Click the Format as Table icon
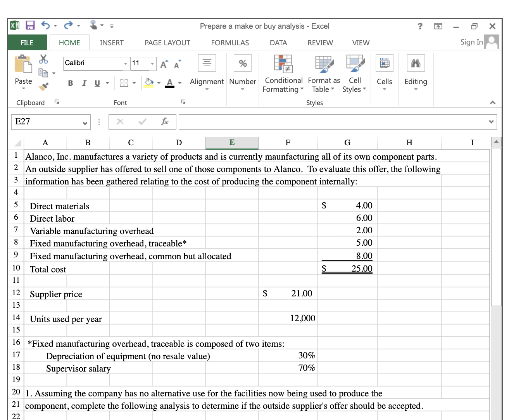528x420 pixels. [324, 64]
